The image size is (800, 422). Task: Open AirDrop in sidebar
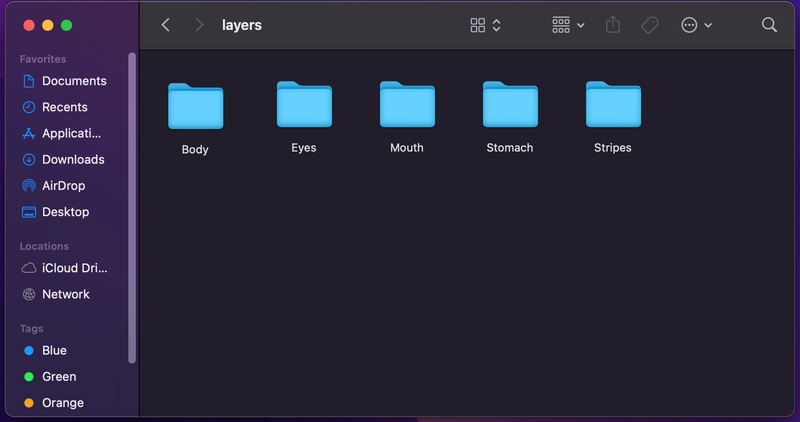(54, 186)
